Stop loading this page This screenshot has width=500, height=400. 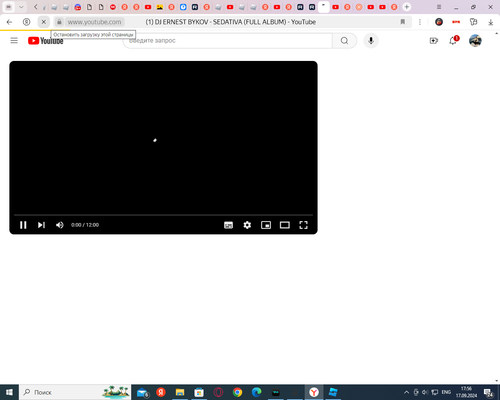[x=43, y=22]
